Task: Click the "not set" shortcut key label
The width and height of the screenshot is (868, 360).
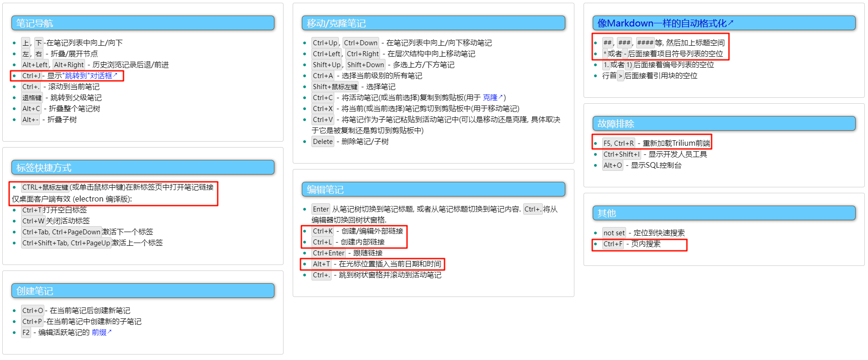Action: click(x=614, y=233)
